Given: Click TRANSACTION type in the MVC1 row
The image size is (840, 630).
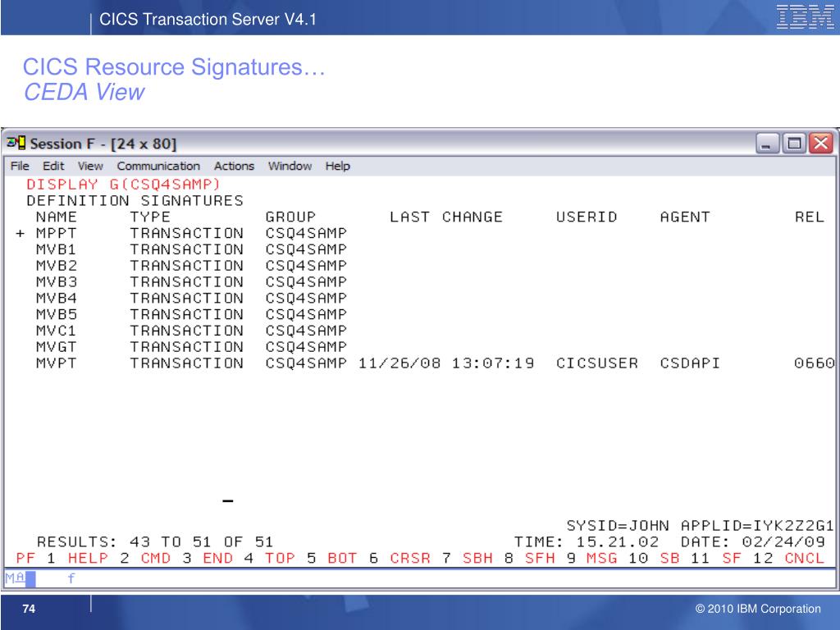Looking at the screenshot, I should 186,331.
